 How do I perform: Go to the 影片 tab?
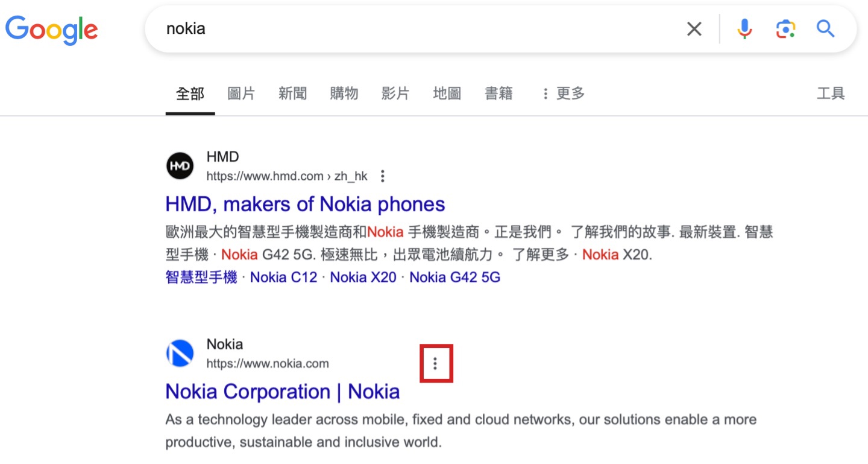coord(395,94)
